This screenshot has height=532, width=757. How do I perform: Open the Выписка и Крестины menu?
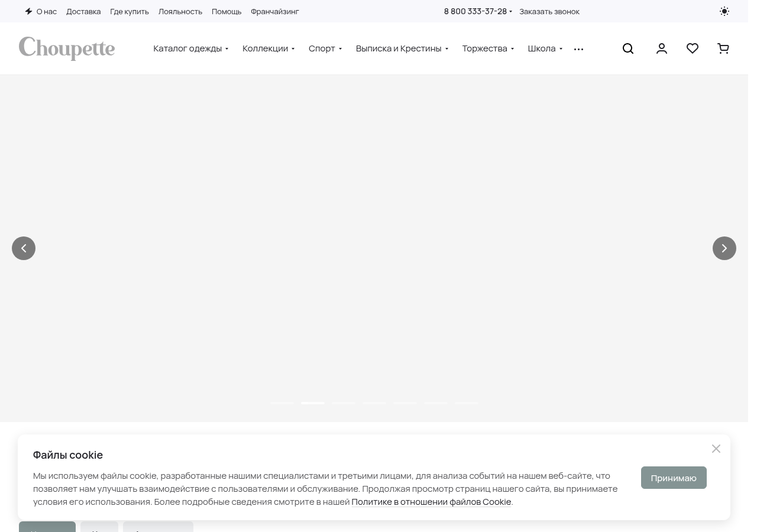tap(402, 48)
